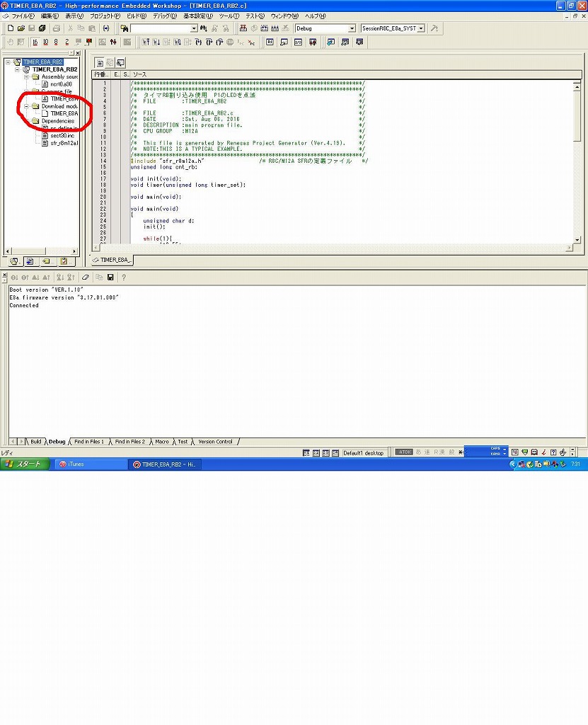The height and width of the screenshot is (725, 588).
Task: Click the clear output eraser icon
Action: tap(86, 277)
